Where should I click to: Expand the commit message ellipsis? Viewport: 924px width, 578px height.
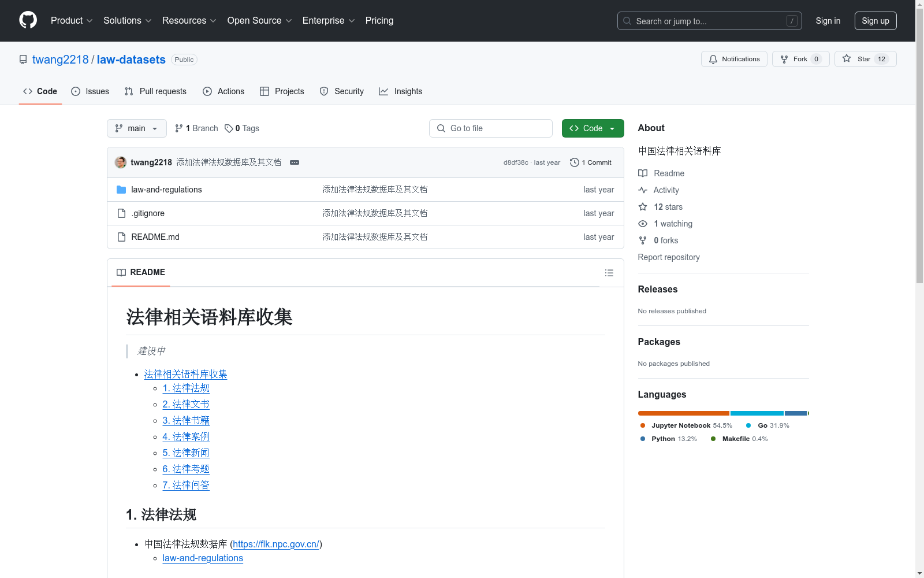[x=295, y=162]
